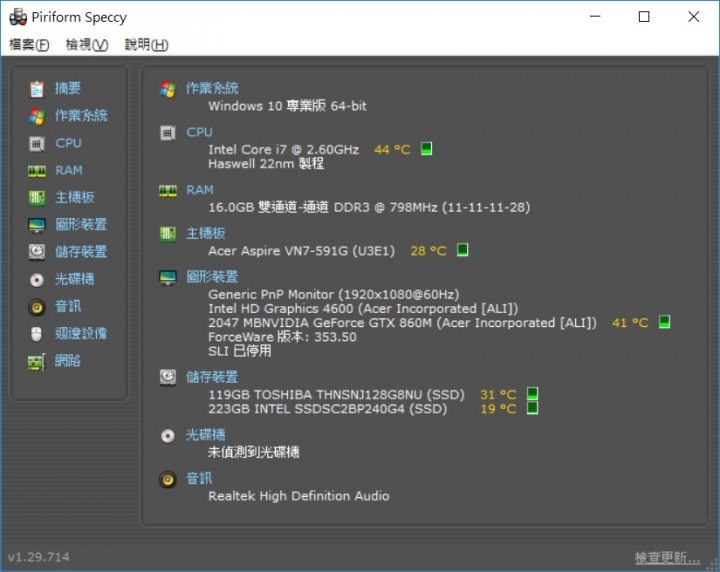Select RAM in the sidebar
The width and height of the screenshot is (720, 572).
point(69,170)
